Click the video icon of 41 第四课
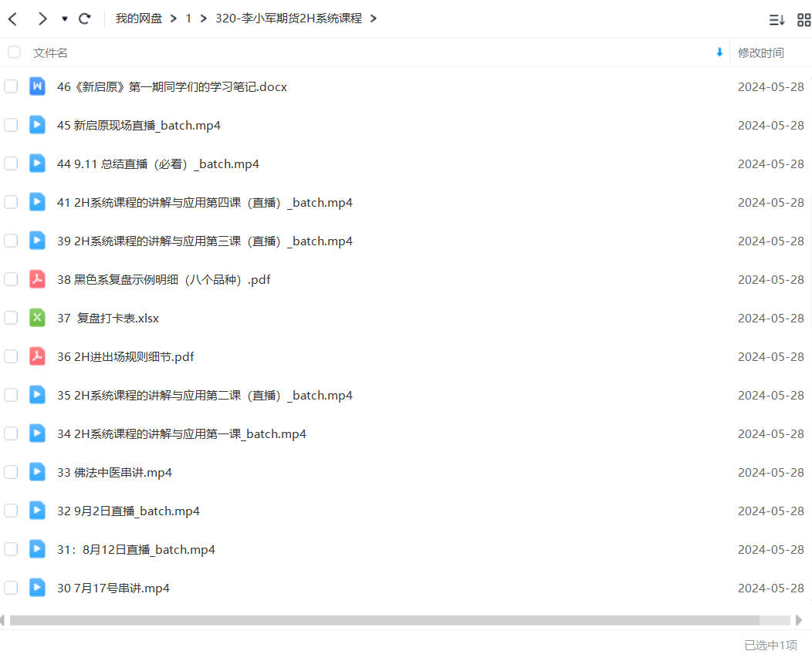The height and width of the screenshot is (661, 812). [37, 202]
